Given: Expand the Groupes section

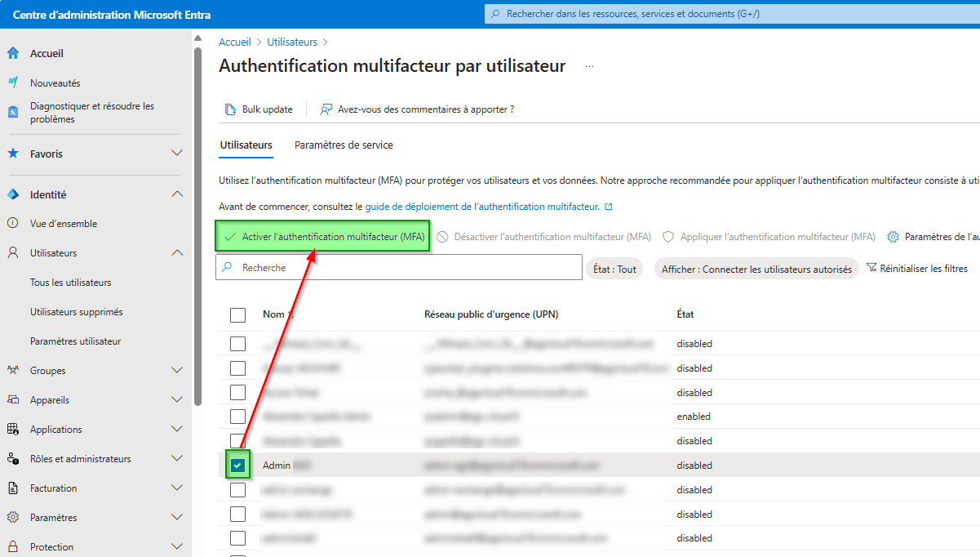Looking at the screenshot, I should tap(176, 370).
